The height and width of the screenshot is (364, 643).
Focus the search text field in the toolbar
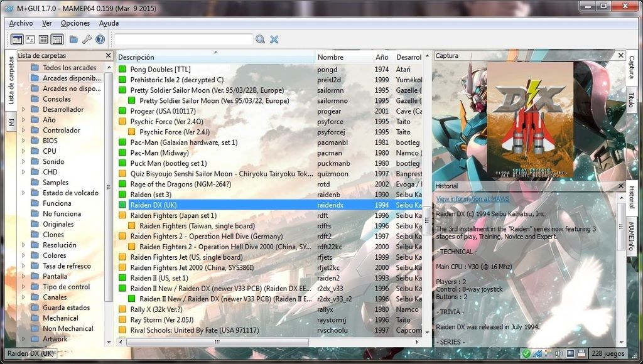(183, 40)
